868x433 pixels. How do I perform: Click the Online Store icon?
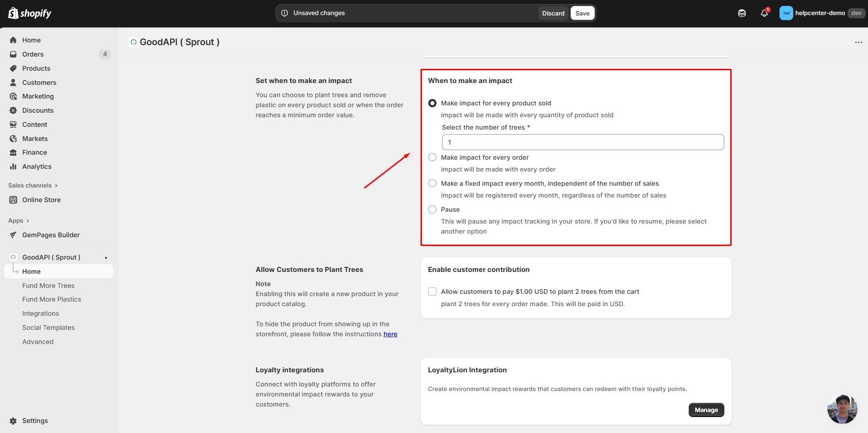pyautogui.click(x=13, y=200)
